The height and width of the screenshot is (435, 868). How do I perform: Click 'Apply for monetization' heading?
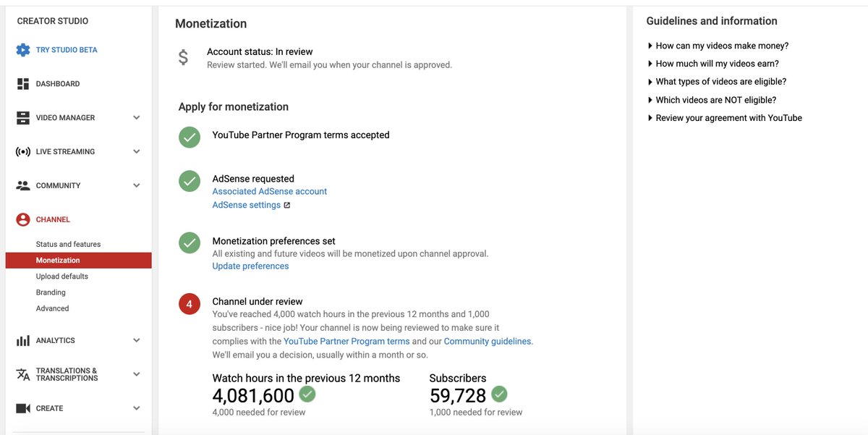234,107
